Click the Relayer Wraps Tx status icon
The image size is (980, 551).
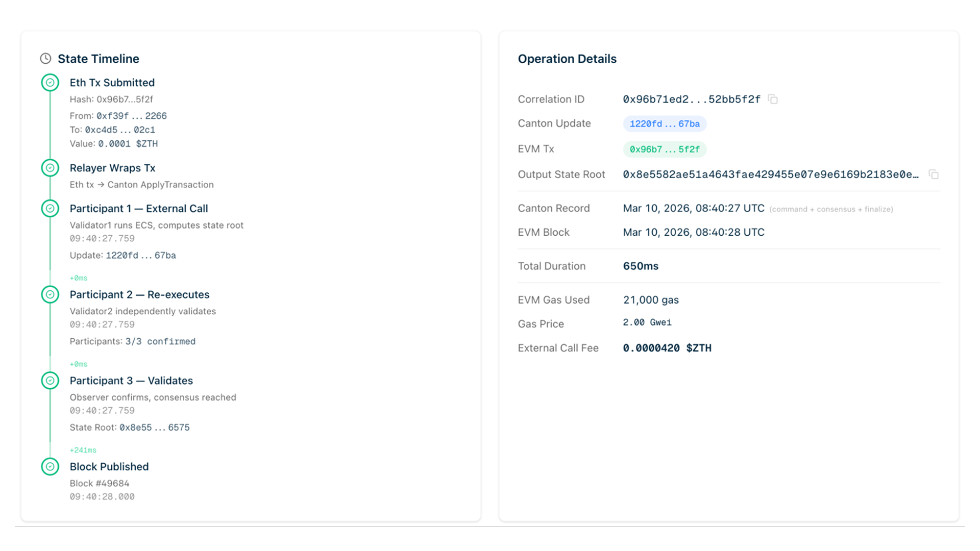(x=50, y=168)
